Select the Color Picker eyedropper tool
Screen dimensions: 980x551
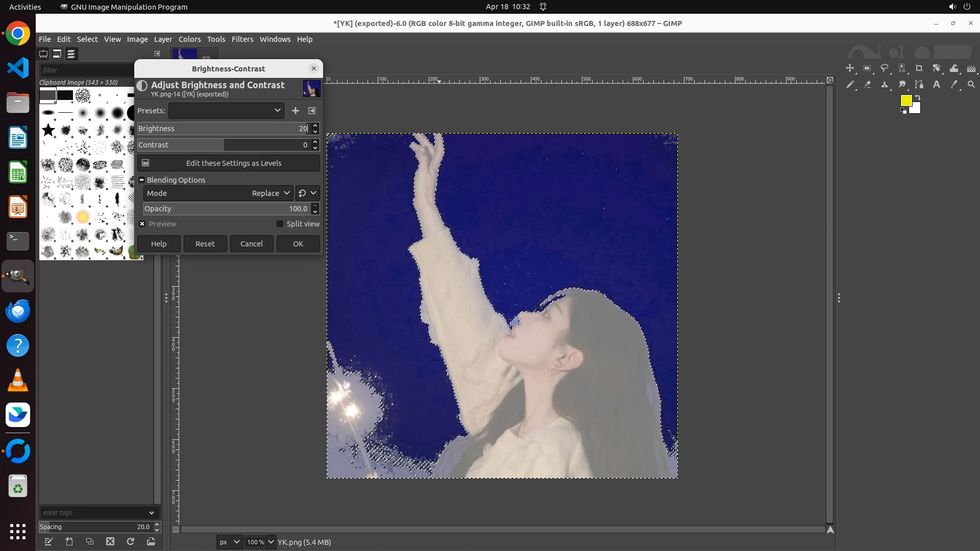coord(954,85)
